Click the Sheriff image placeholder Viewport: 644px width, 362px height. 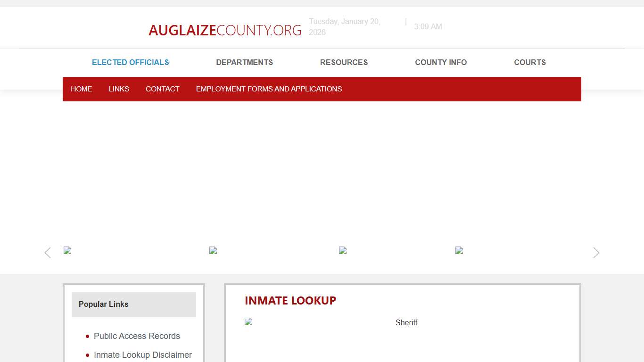pos(248,321)
